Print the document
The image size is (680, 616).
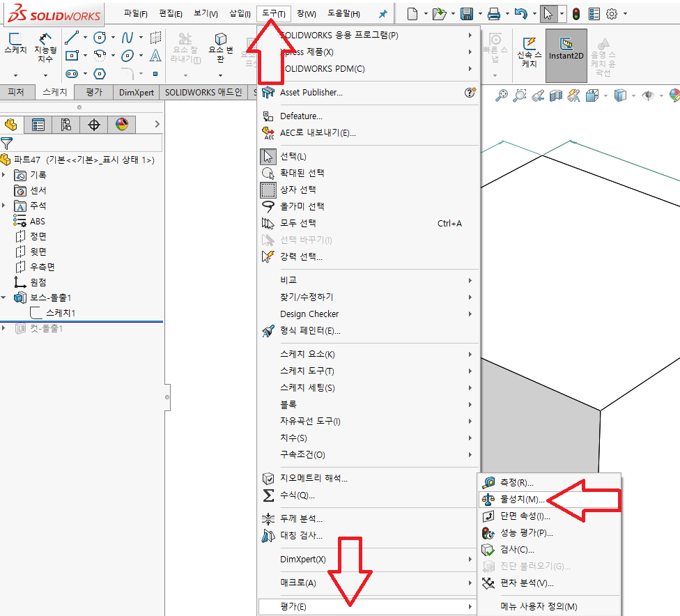494,14
